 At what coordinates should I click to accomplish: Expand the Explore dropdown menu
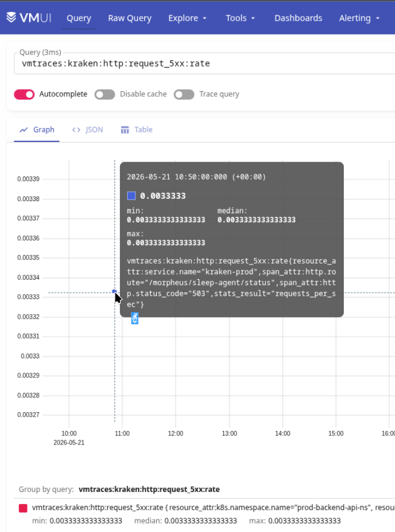point(187,18)
